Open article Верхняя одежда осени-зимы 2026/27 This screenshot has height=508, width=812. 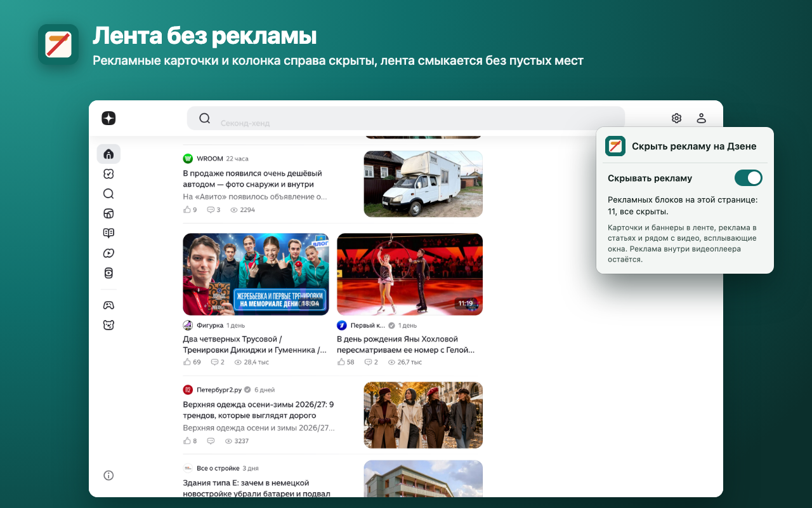(258, 410)
